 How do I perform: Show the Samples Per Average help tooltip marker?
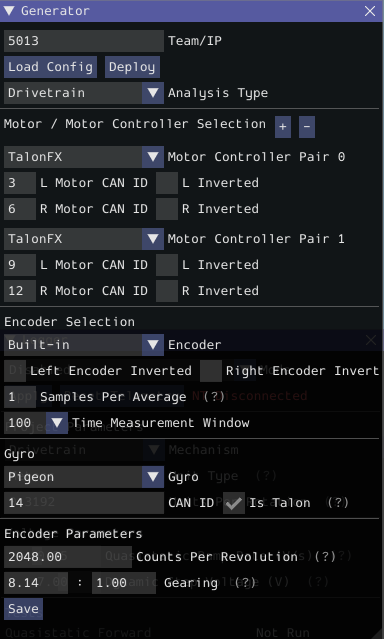(x=214, y=397)
